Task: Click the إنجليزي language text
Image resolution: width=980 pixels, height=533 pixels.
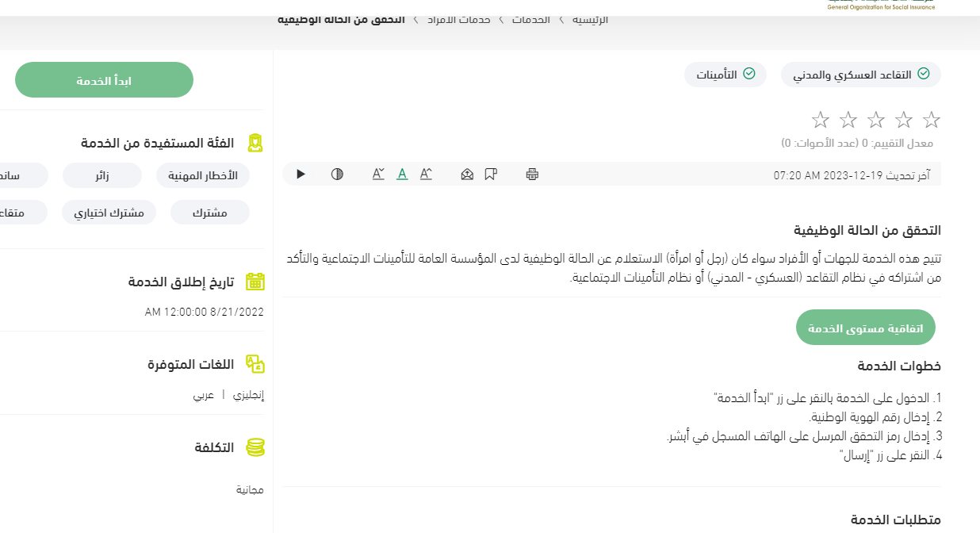Action: click(248, 394)
